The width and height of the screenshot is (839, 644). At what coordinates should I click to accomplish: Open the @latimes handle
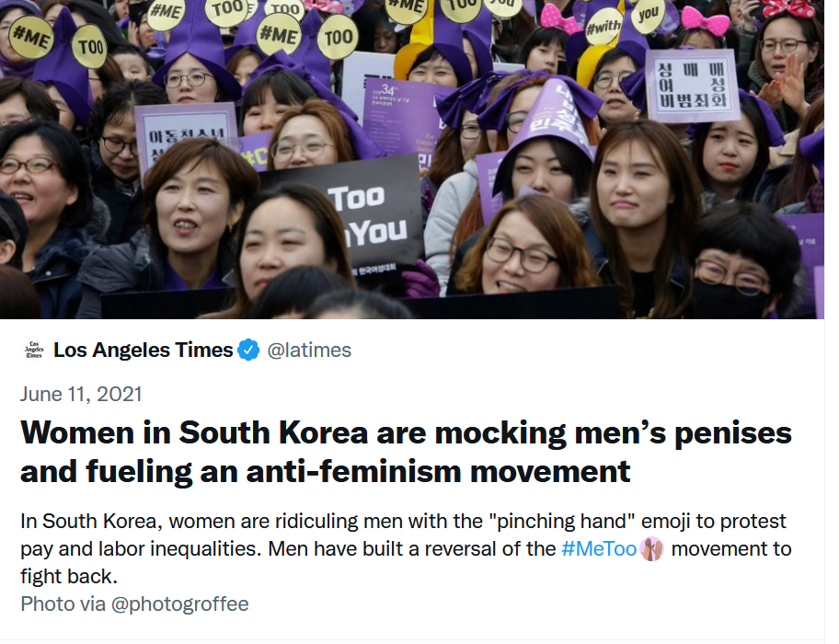(x=309, y=351)
